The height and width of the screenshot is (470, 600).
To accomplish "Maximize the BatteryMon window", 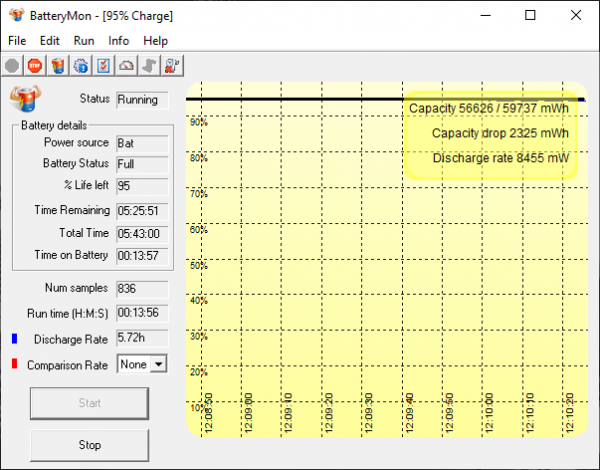I will pyautogui.click(x=530, y=15).
